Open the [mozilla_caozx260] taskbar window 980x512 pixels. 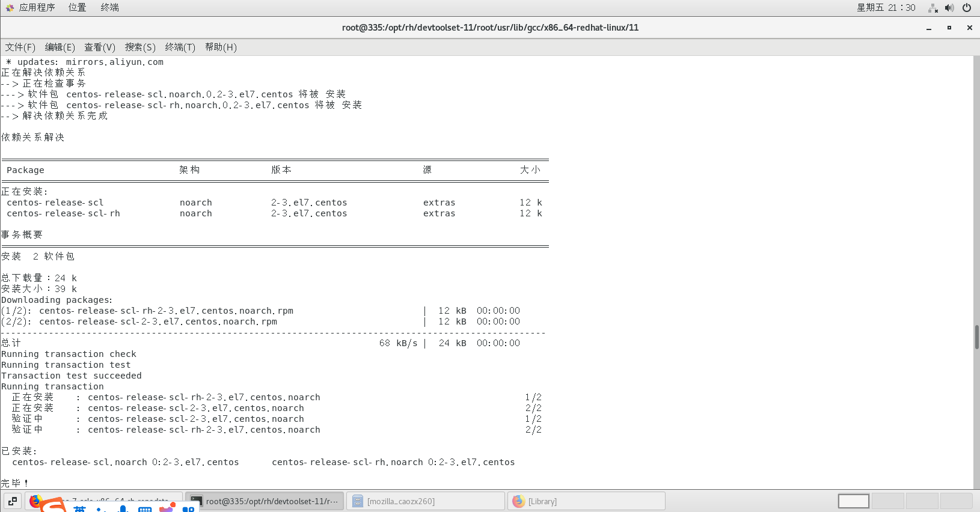pyautogui.click(x=426, y=501)
